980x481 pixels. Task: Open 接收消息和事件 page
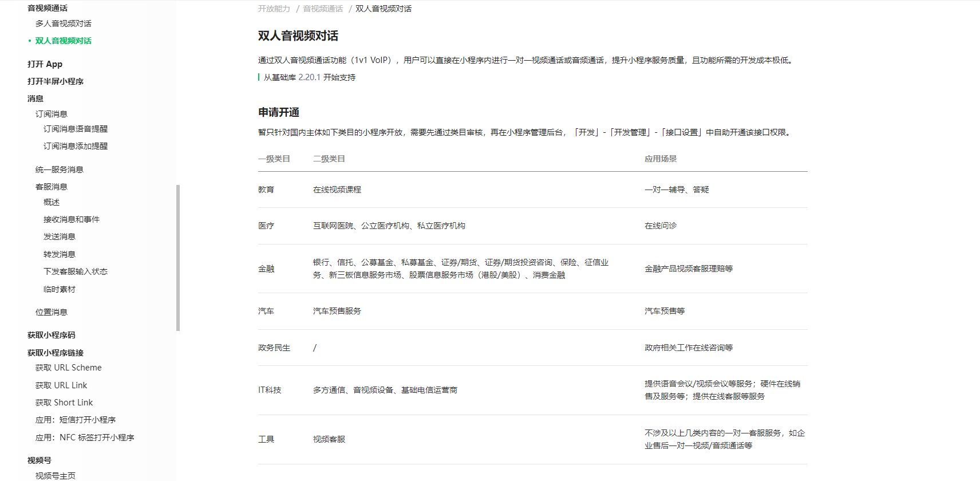[72, 219]
